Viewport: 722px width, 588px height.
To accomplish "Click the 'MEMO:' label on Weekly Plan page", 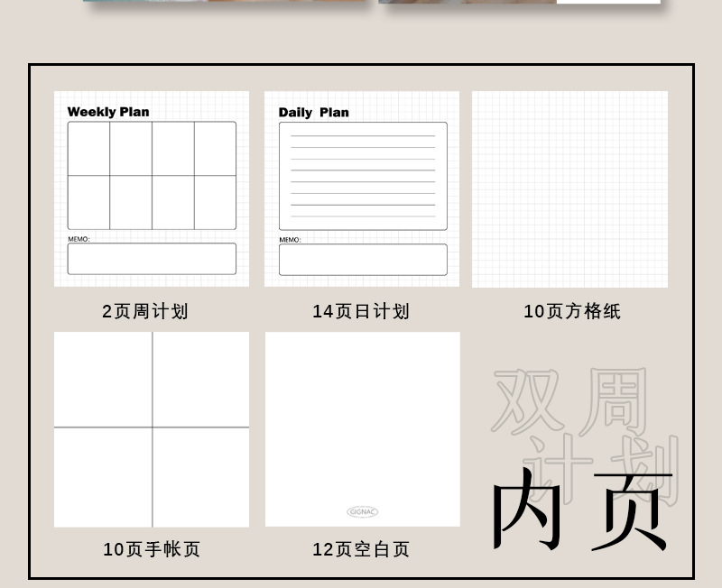I will tap(79, 239).
